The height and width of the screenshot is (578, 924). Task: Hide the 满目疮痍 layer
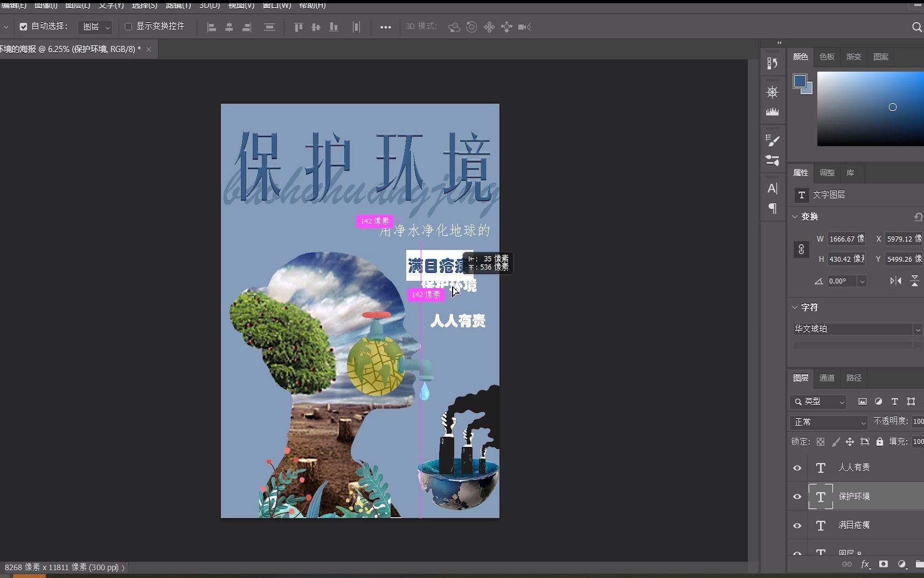[797, 526]
